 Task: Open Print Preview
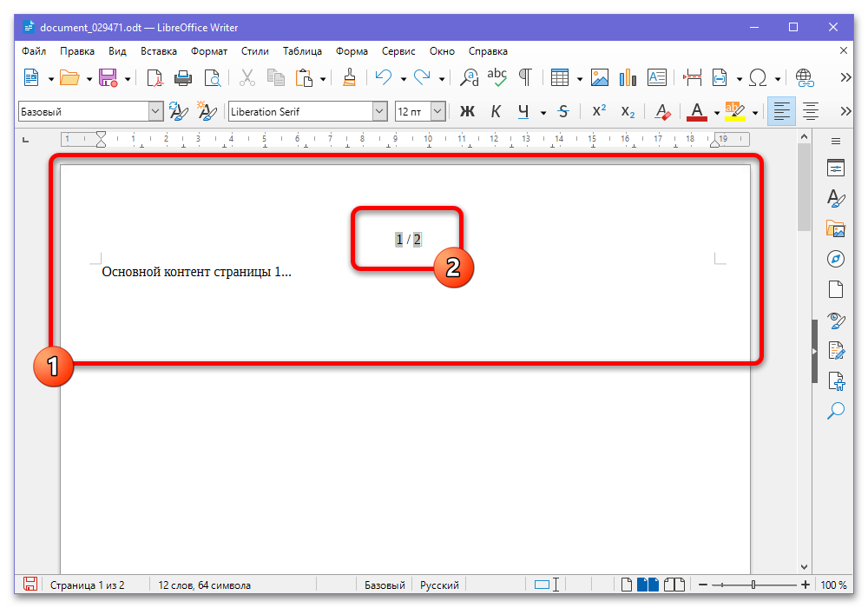point(212,78)
